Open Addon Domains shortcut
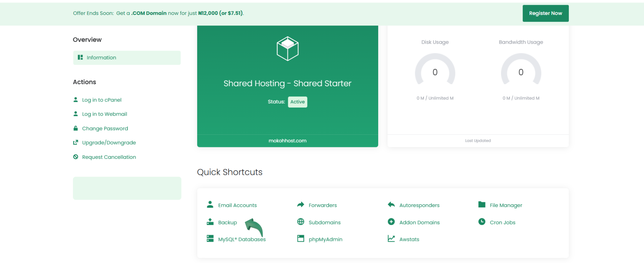This screenshot has width=644, height=263. pos(419,223)
